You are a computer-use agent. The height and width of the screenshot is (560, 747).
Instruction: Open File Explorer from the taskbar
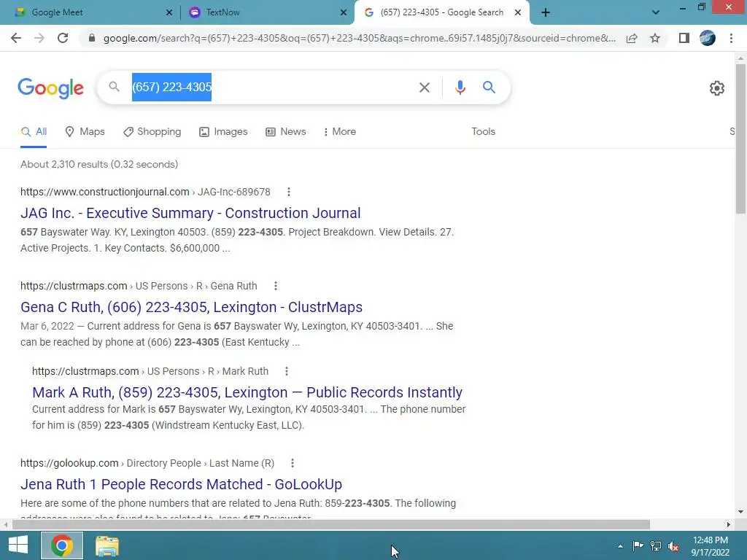107,545
